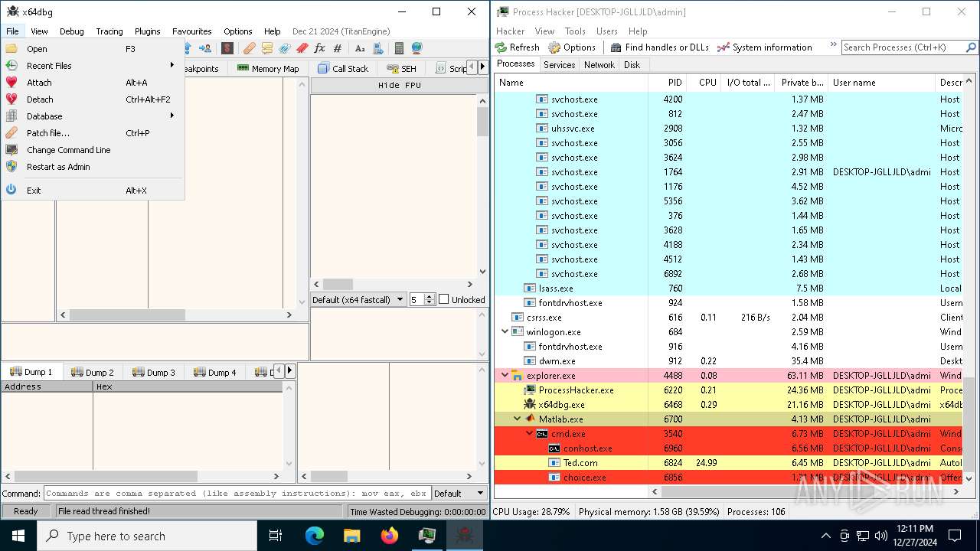Select Change Command Line menu entry
This screenshot has width=980, height=551.
[93, 150]
